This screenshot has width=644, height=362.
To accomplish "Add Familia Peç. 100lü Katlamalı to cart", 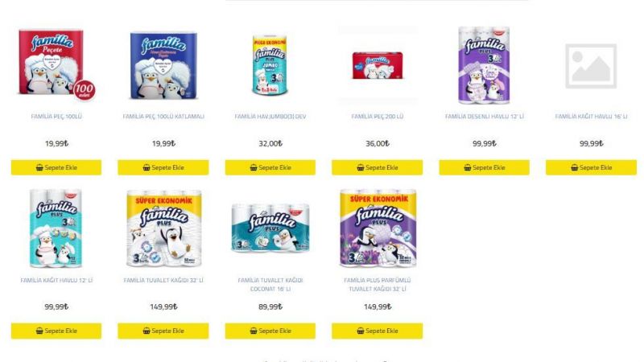I will (163, 167).
